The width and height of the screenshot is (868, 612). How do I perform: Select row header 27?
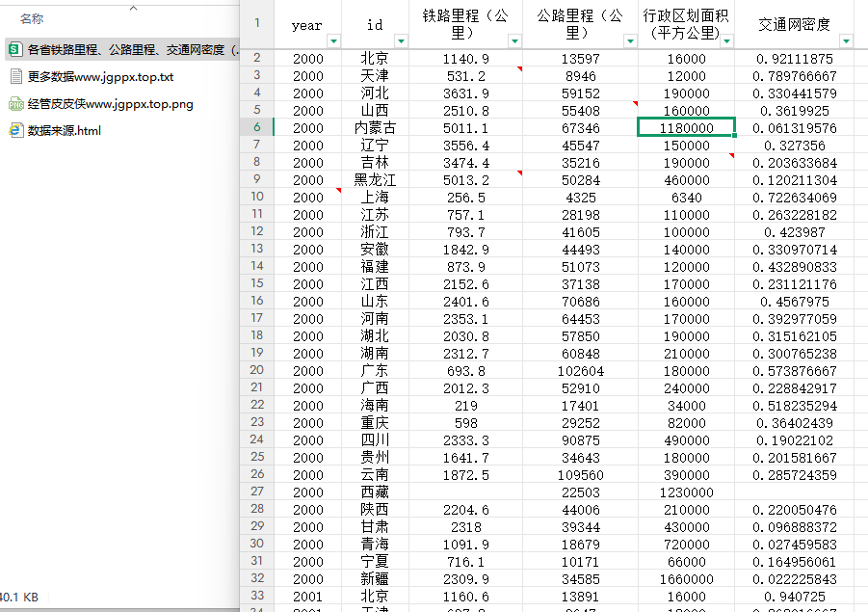coord(257,492)
